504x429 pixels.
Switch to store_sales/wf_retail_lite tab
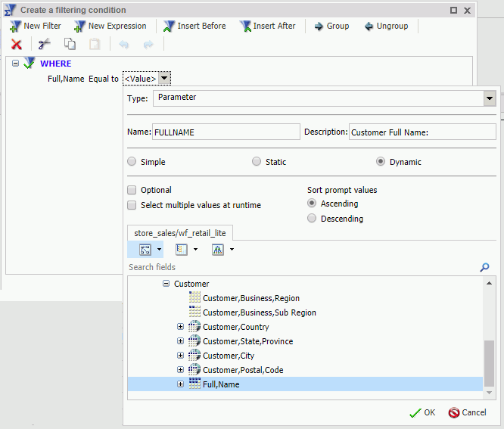pos(179,233)
